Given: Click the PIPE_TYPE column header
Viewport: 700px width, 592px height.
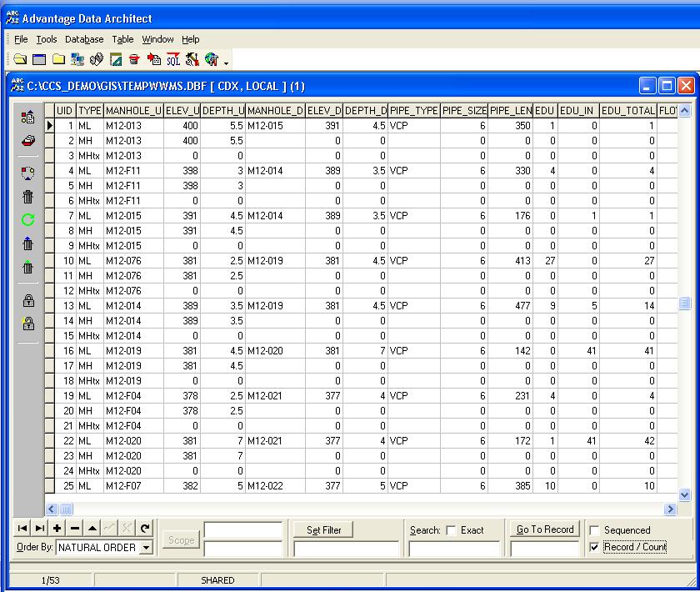Looking at the screenshot, I should tap(414, 111).
